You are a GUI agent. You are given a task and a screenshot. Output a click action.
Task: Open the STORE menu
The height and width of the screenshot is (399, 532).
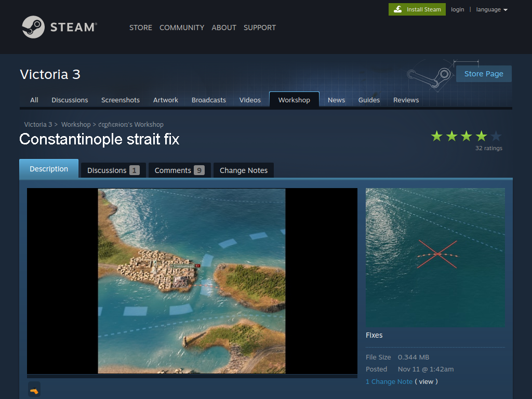(x=140, y=28)
